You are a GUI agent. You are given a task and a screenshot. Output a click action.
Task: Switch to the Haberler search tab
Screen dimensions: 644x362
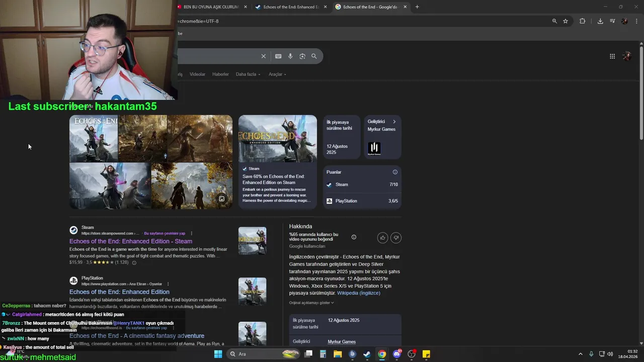[x=220, y=74]
